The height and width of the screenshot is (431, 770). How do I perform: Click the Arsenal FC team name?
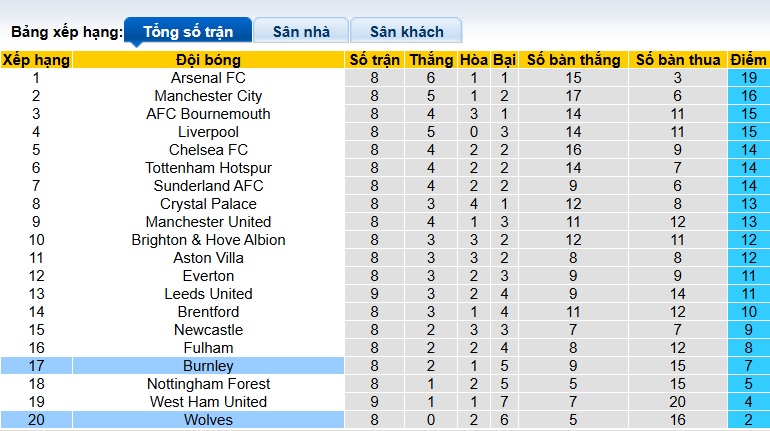click(208, 78)
